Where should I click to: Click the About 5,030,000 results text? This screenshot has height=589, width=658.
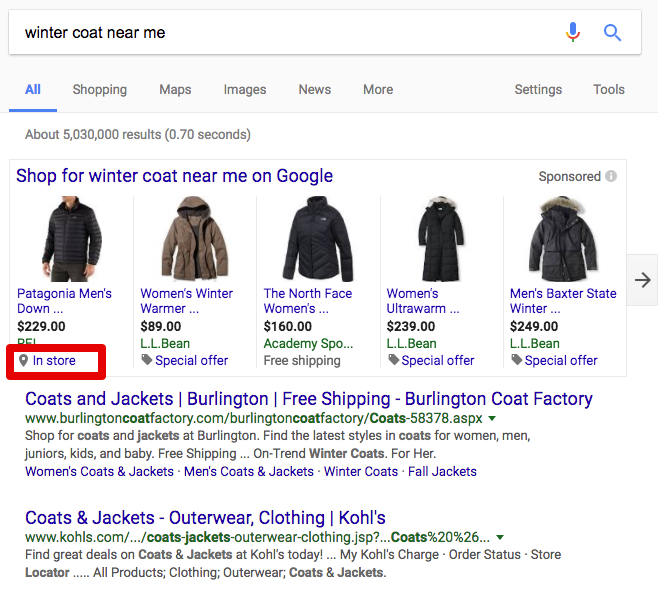[138, 135]
